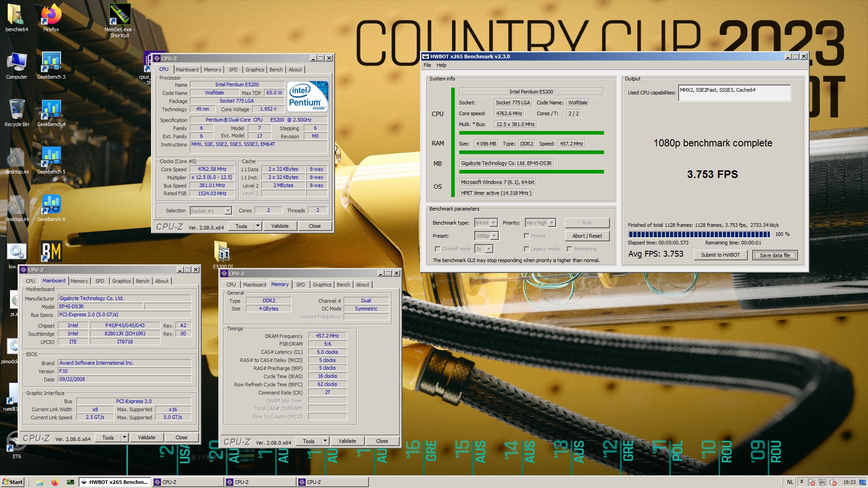Open the Preset 1080p dropdown
This screenshot has width=868, height=488.
point(486,236)
